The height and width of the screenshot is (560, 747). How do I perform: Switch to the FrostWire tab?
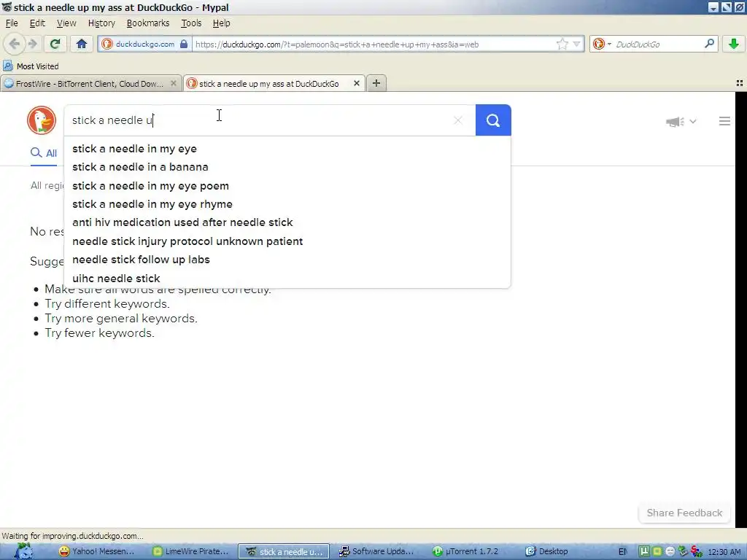coord(90,84)
